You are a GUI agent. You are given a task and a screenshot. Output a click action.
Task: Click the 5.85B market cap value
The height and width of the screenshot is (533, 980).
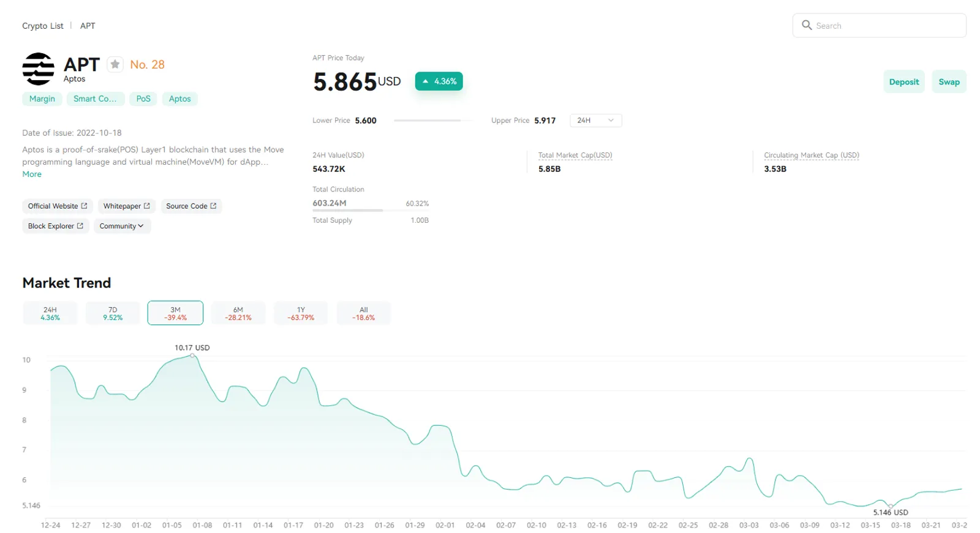pyautogui.click(x=549, y=169)
